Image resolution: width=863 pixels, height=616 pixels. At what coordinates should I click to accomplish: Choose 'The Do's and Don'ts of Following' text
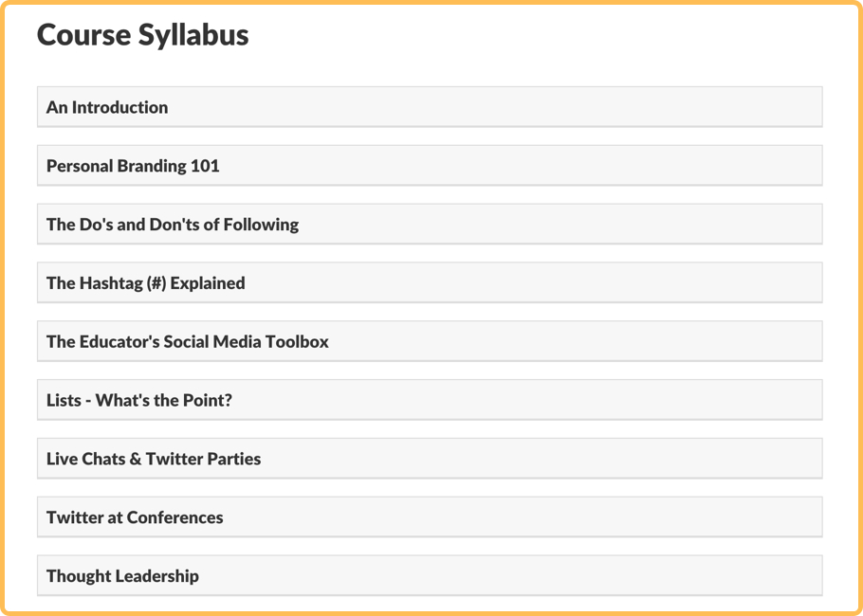(173, 225)
